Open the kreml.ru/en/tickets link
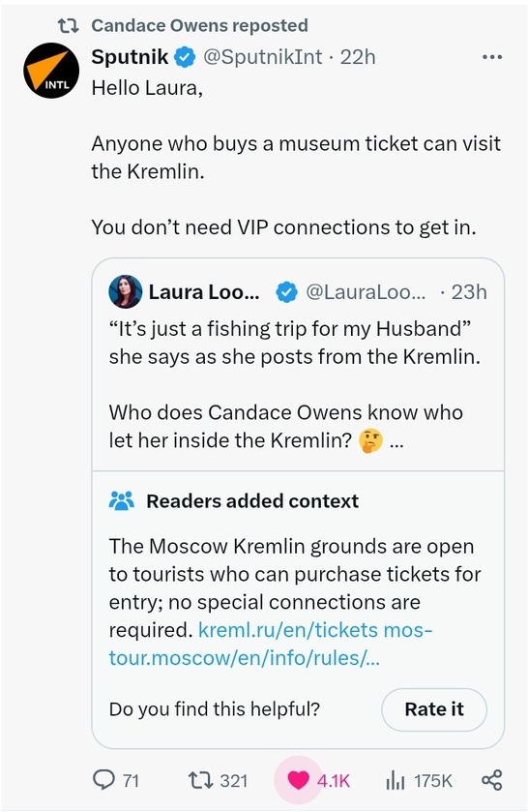Image resolution: width=528 pixels, height=812 pixels. 288,630
